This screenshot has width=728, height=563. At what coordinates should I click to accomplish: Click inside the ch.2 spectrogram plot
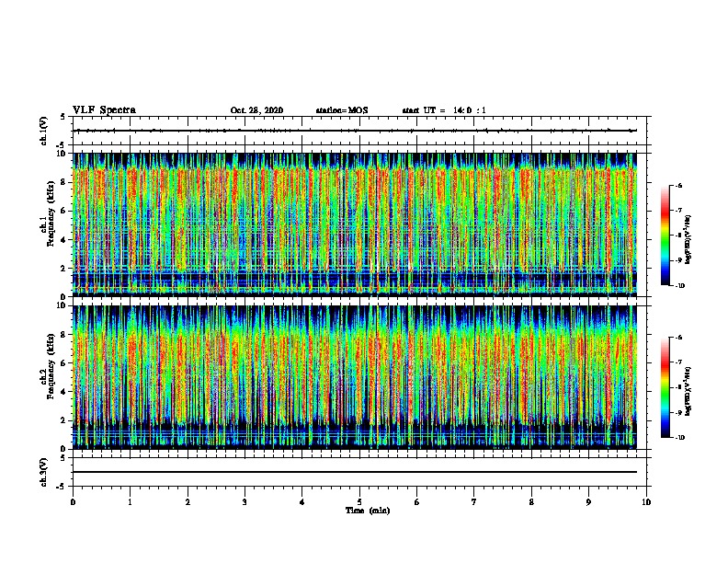[x=355, y=377]
